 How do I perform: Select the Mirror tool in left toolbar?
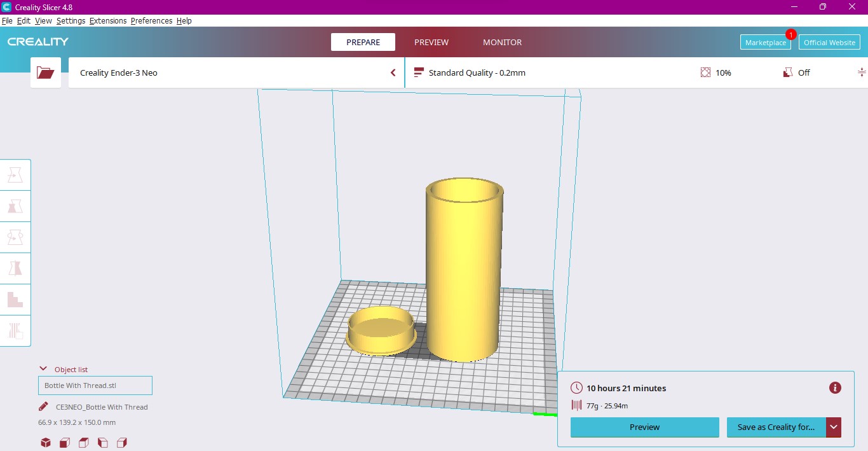click(15, 268)
